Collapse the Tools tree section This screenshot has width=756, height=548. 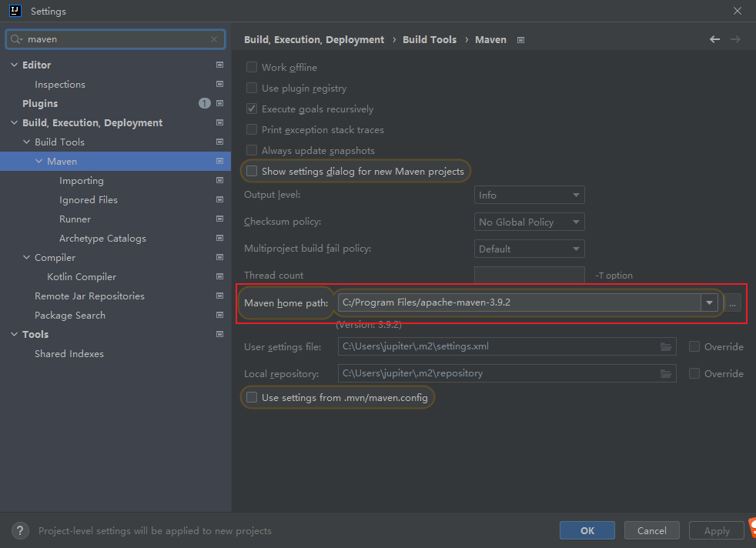(x=15, y=335)
